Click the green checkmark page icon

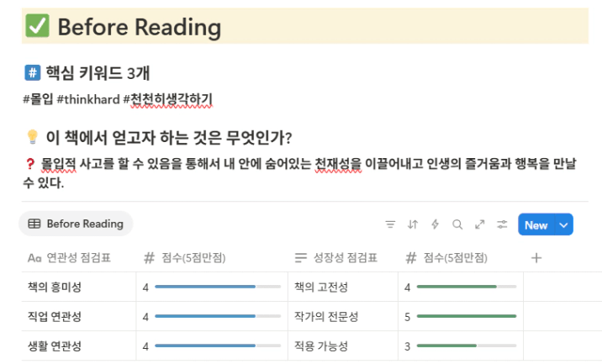pos(37,26)
